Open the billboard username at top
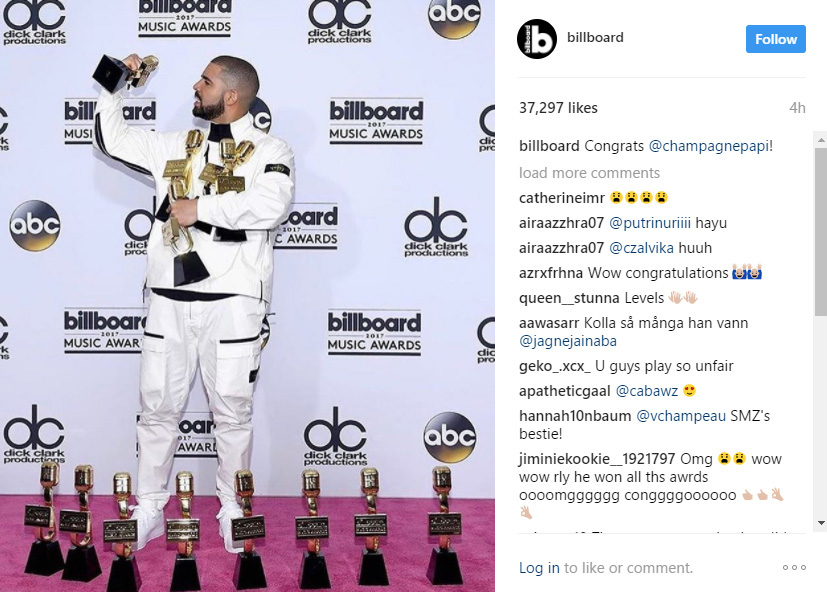 click(x=595, y=37)
